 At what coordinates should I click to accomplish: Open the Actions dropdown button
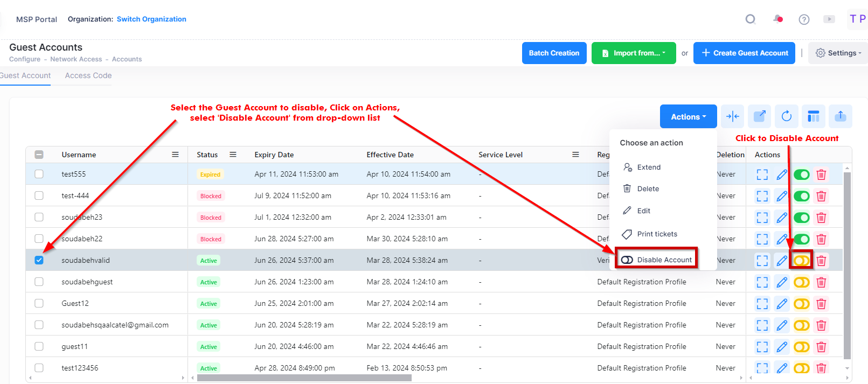tap(688, 116)
